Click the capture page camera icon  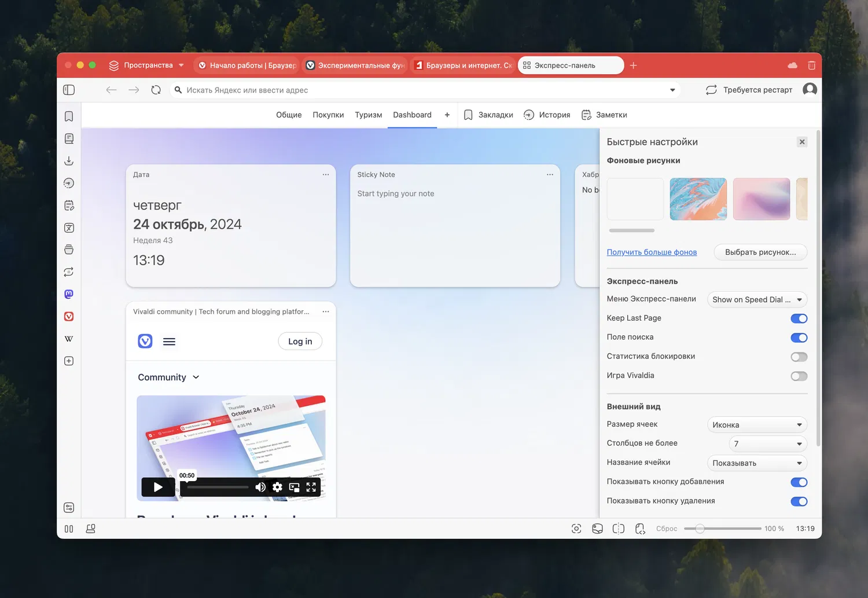coord(576,529)
